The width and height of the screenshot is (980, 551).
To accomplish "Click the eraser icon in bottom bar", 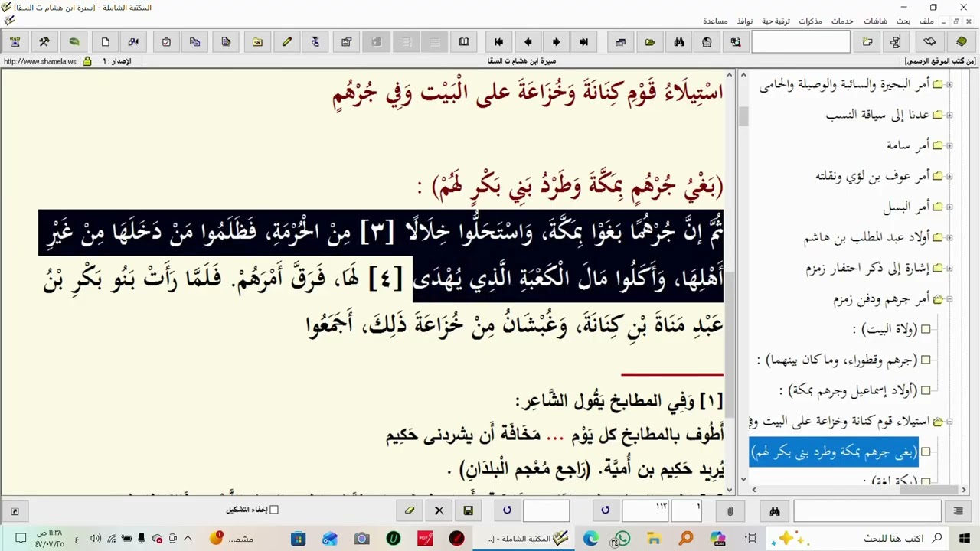I will (410, 510).
